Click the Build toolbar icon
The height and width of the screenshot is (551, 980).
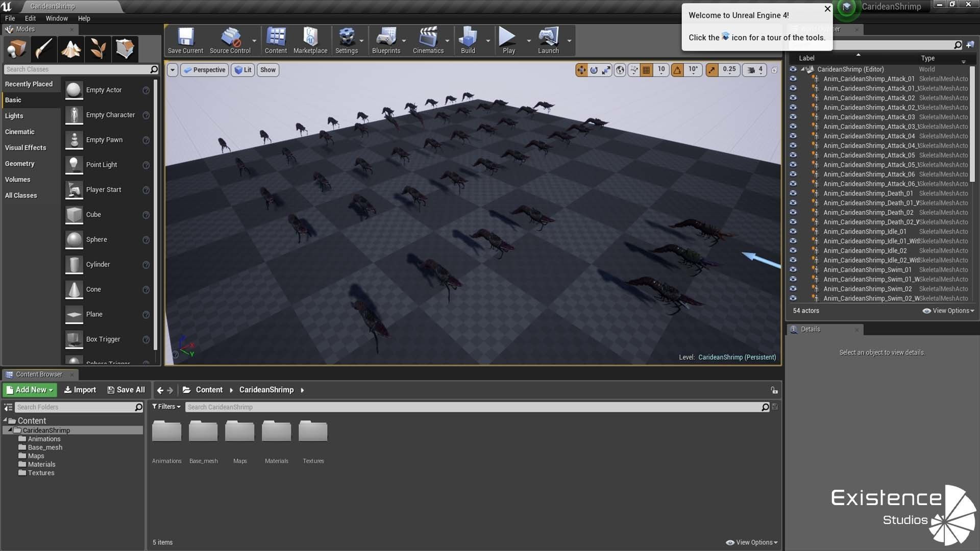(468, 40)
